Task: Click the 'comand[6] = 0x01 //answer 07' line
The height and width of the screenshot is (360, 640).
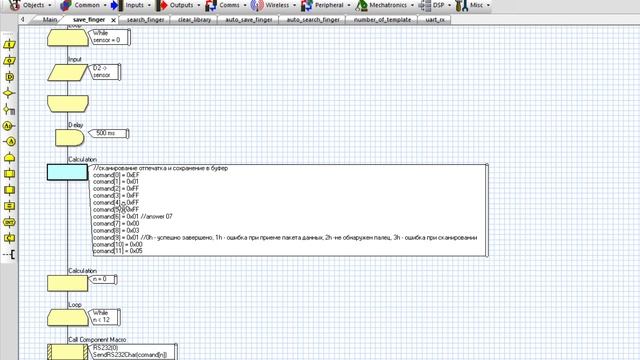Action: click(133, 217)
